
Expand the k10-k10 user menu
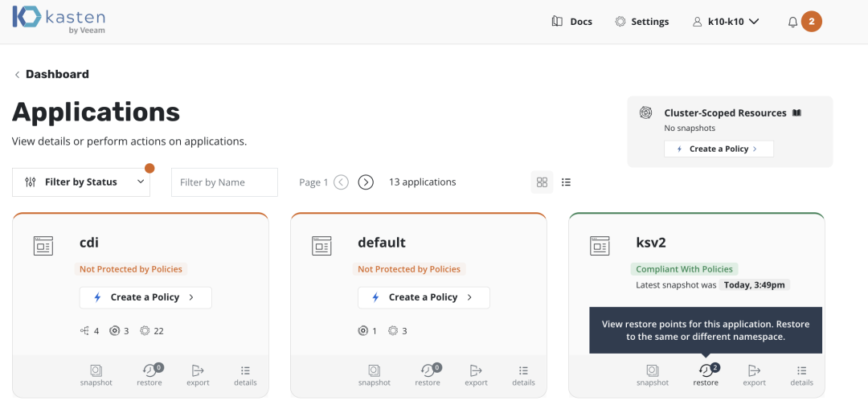726,22
